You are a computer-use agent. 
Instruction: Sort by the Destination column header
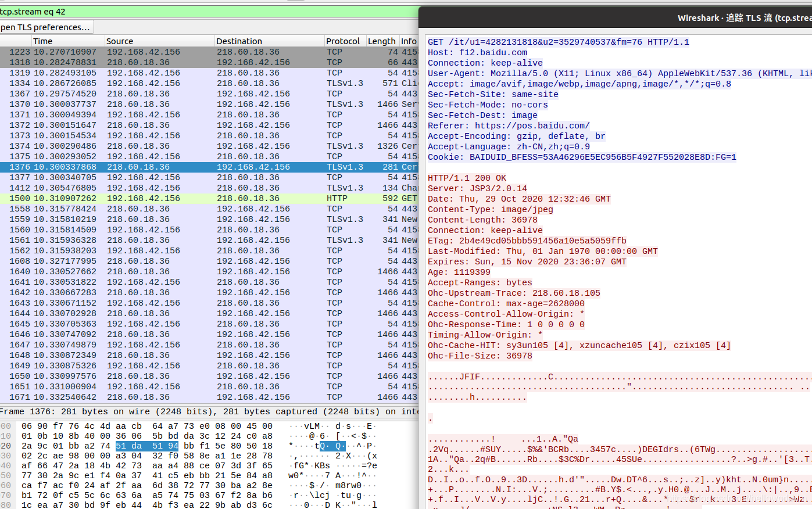(269, 41)
